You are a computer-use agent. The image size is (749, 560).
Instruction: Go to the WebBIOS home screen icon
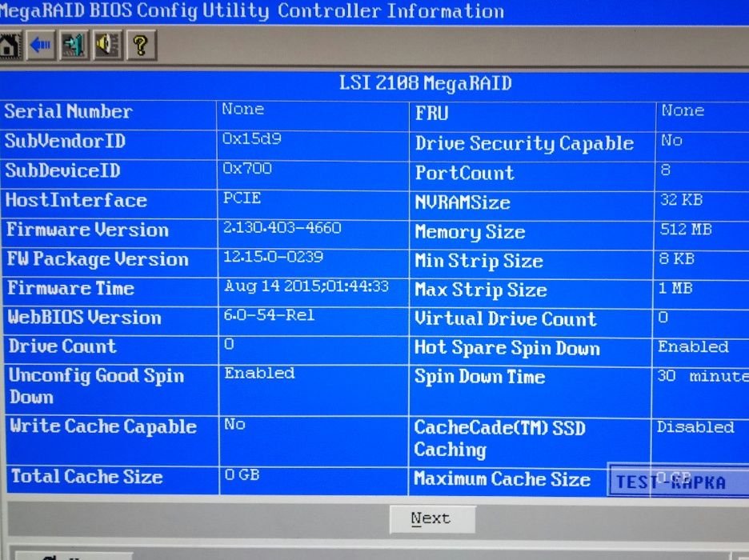point(10,46)
